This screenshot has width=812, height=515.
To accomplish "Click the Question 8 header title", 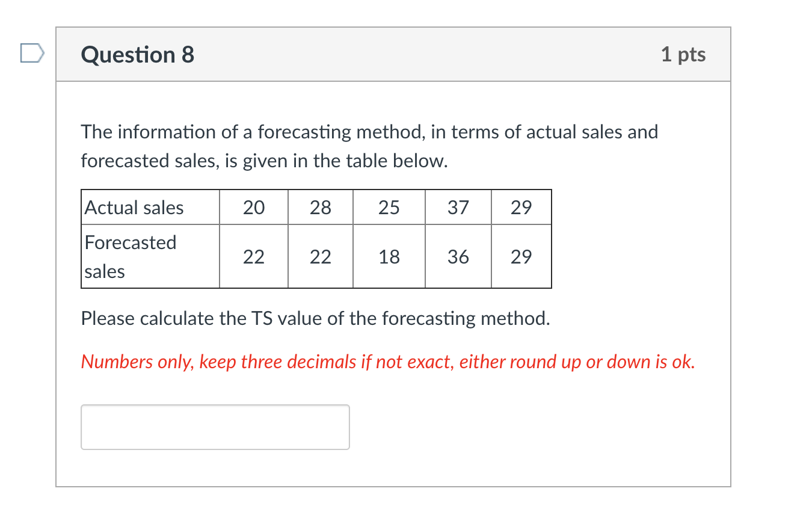I will (138, 55).
